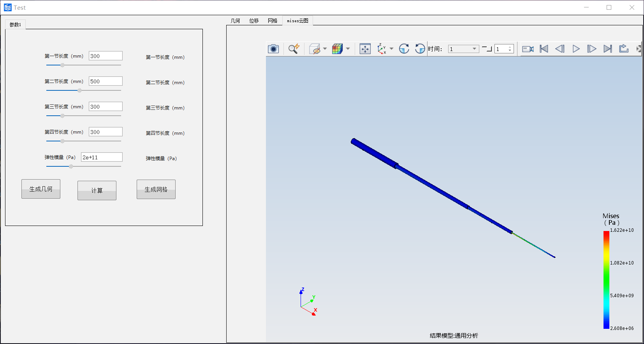
Task: Click the XYZ coordinate triad in viewport
Action: click(x=308, y=302)
